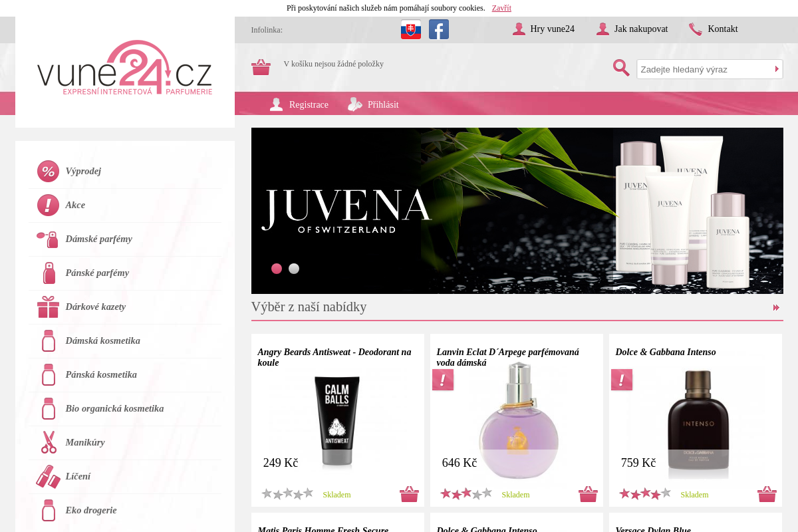The width and height of the screenshot is (798, 532).
Task: Open the Kontakt page
Action: tap(722, 29)
